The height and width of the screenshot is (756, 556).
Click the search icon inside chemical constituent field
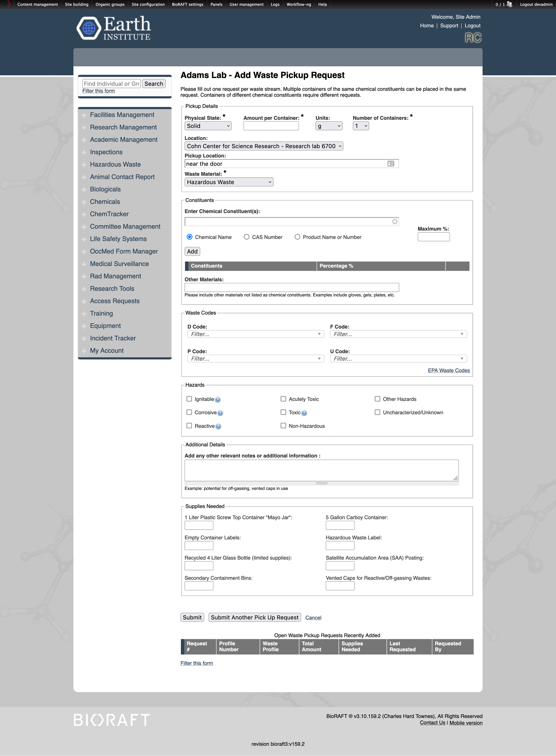394,221
